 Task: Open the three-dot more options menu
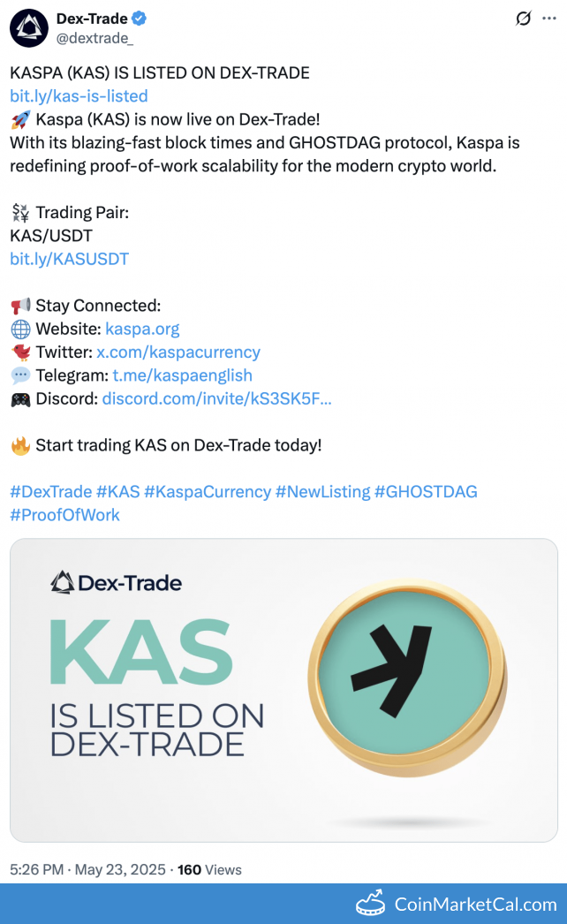point(549,19)
